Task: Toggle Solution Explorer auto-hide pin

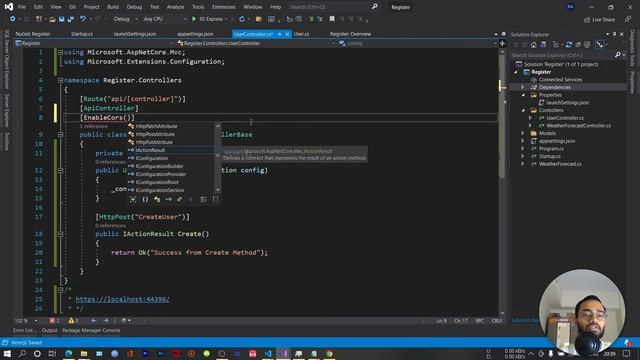Action: [x=614, y=34]
